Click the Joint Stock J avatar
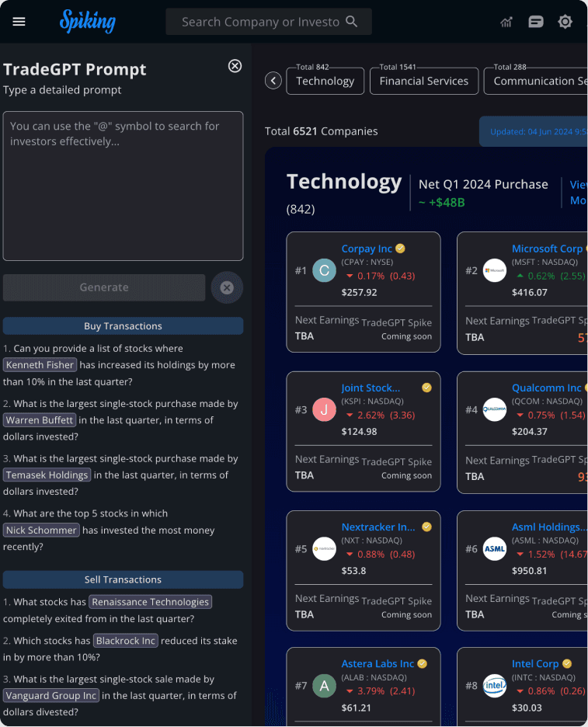Image resolution: width=588 pixels, height=727 pixels. (324, 409)
